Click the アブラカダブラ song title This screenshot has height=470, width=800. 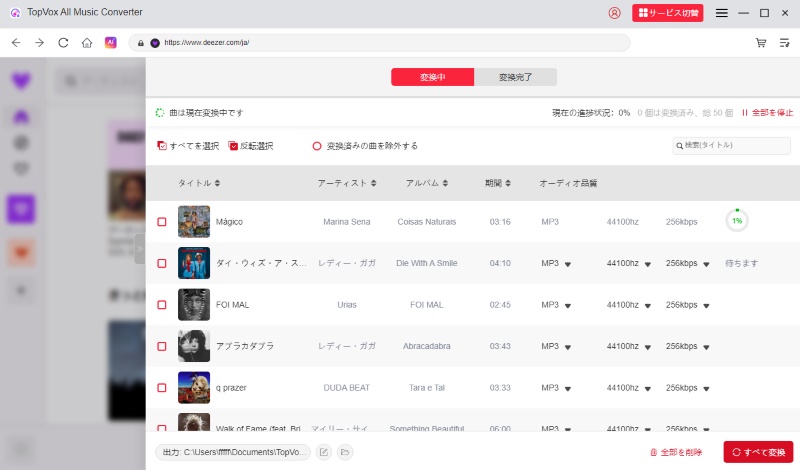click(245, 346)
